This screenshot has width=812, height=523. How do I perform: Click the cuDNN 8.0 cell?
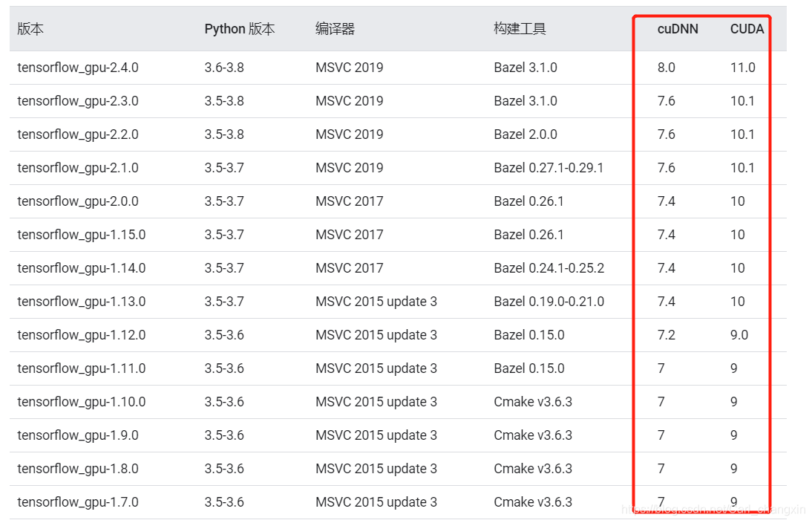click(x=666, y=68)
